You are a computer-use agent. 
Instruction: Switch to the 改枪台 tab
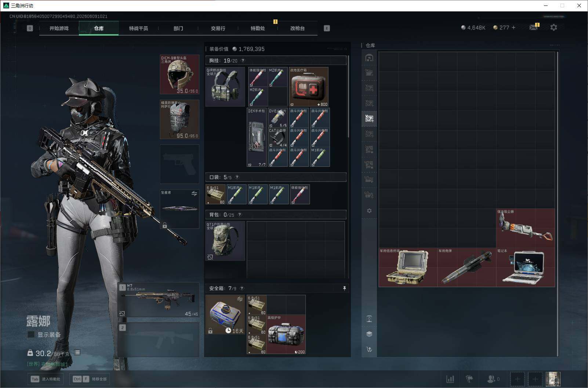click(x=297, y=28)
